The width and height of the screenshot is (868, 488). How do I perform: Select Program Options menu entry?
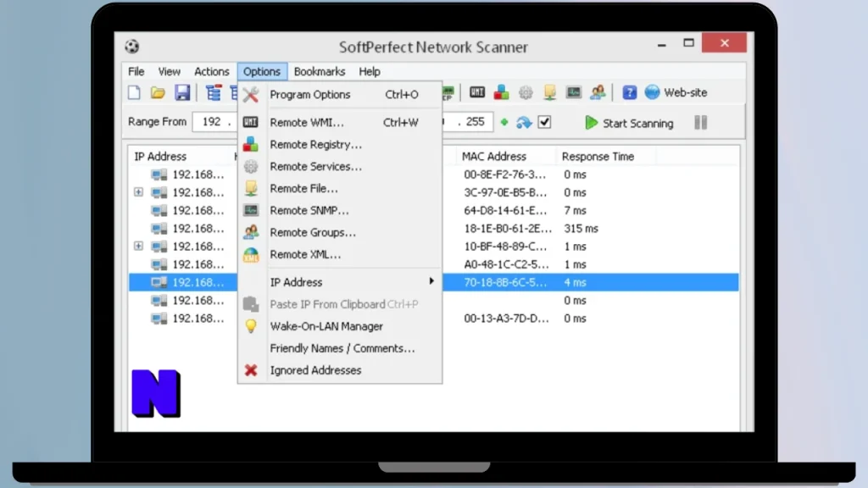pyautogui.click(x=340, y=95)
